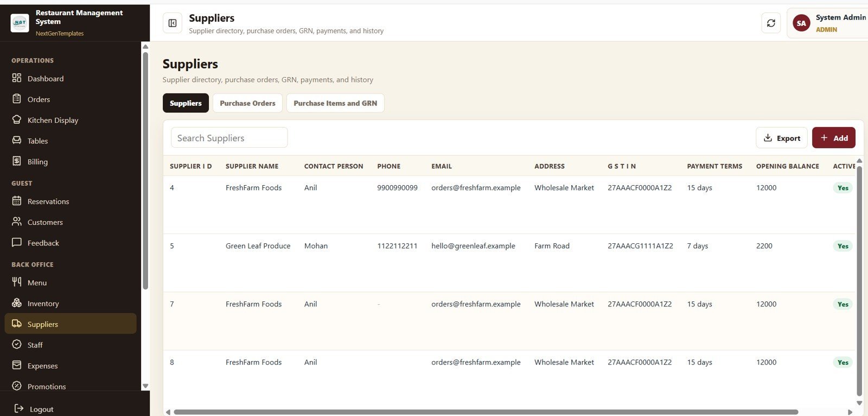Open Dashboard from the sidebar
868x416 pixels.
71,78
